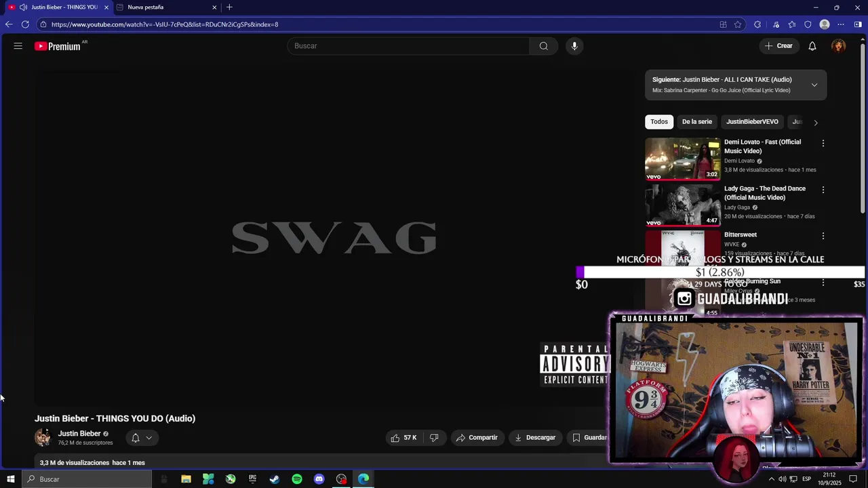Screen dimensions: 868x488
Task: Mute the Justin Bieber tab audio
Action: [23, 7]
